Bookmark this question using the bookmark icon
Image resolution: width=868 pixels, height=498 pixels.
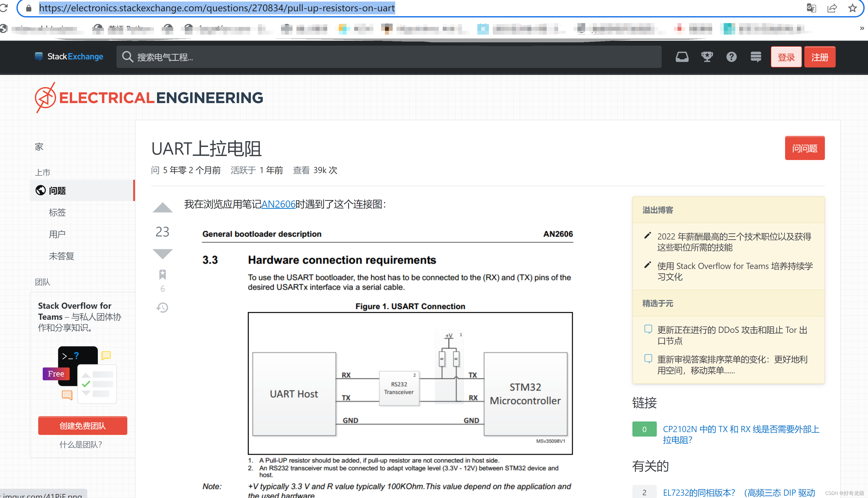tap(162, 274)
